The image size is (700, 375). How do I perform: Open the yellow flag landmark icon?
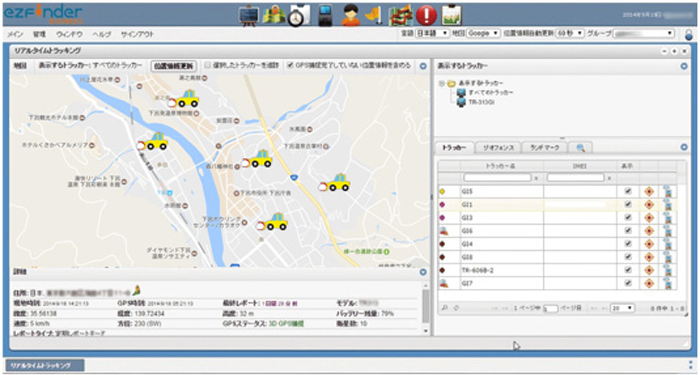point(373,16)
